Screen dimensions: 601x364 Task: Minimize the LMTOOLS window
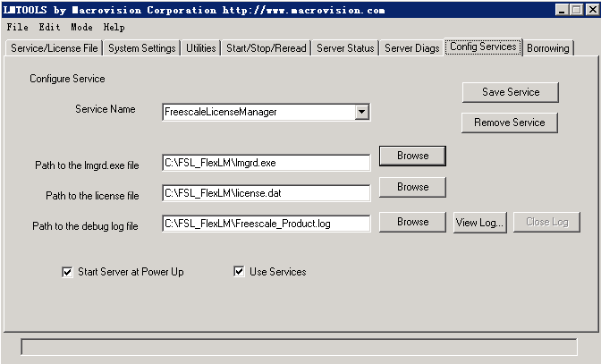pos(562,10)
